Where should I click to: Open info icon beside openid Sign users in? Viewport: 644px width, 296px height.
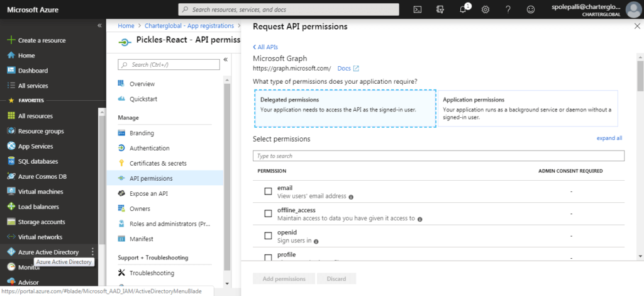coord(316,241)
